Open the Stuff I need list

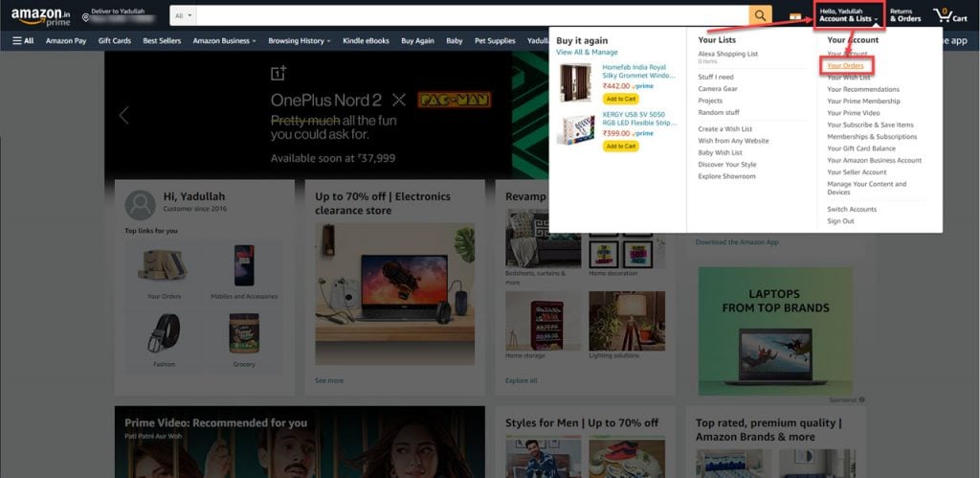[x=716, y=77]
